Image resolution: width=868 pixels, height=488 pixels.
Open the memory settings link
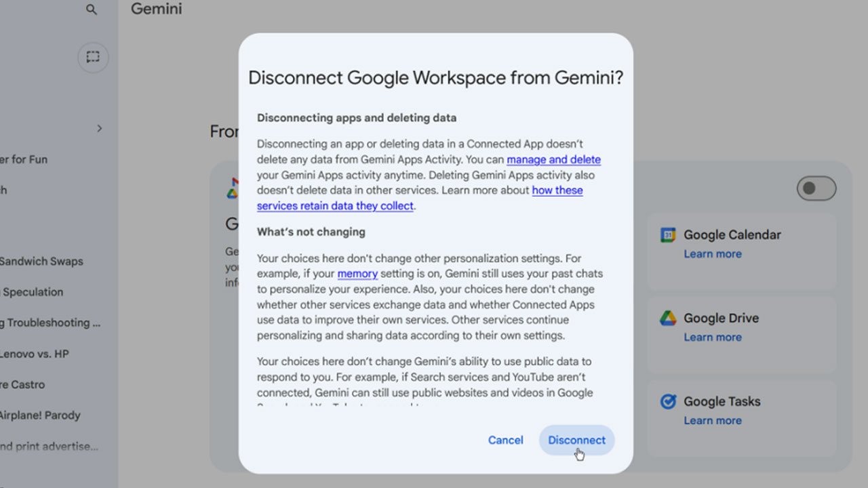[x=357, y=274]
